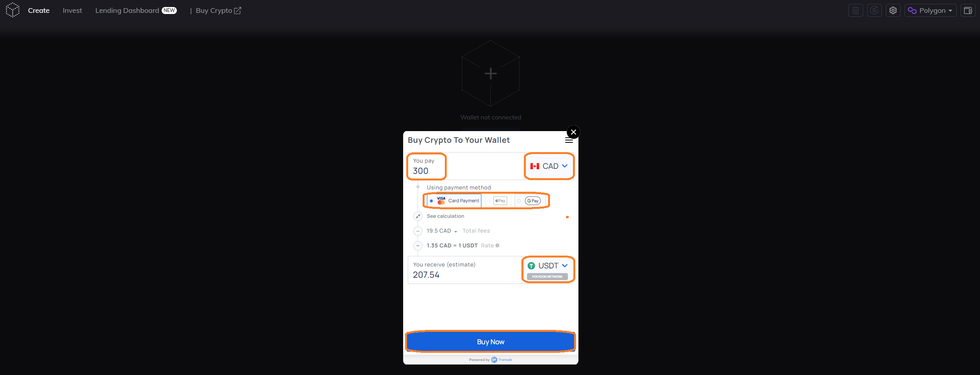Viewport: 980px width, 375px height.
Task: Click the dollar refresh icon
Action: pyautogui.click(x=874, y=11)
